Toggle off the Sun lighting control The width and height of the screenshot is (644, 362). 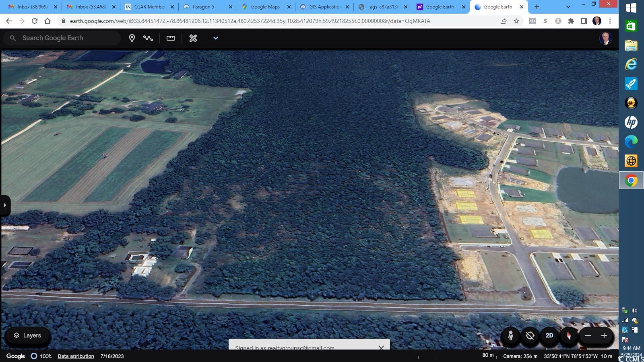pos(530,335)
